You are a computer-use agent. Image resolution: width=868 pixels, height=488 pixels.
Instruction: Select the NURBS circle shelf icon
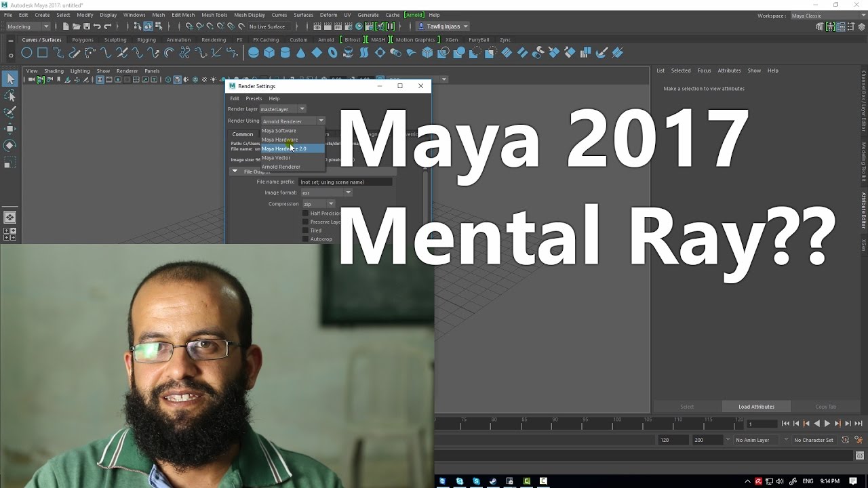26,53
